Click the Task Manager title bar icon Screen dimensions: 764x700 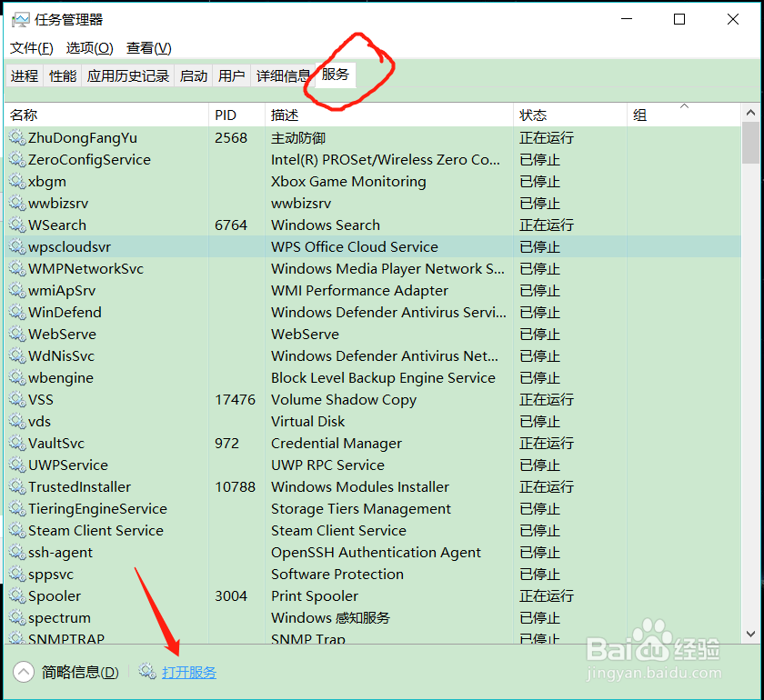(20, 19)
